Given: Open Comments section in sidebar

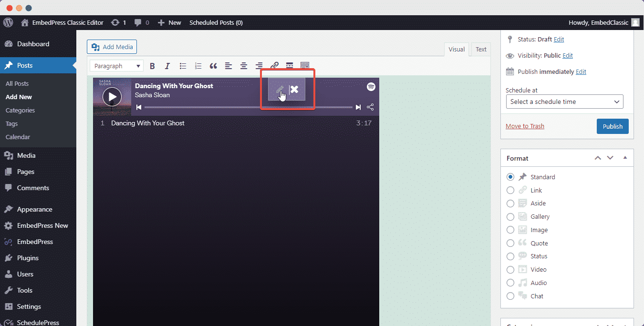Looking at the screenshot, I should pyautogui.click(x=38, y=188).
